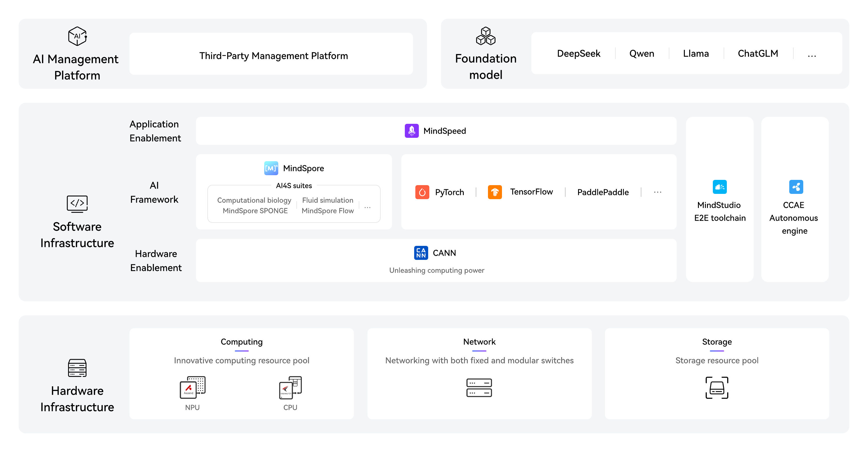The height and width of the screenshot is (452, 868).
Task: Click the TensorFlow orange icon
Action: (495, 192)
